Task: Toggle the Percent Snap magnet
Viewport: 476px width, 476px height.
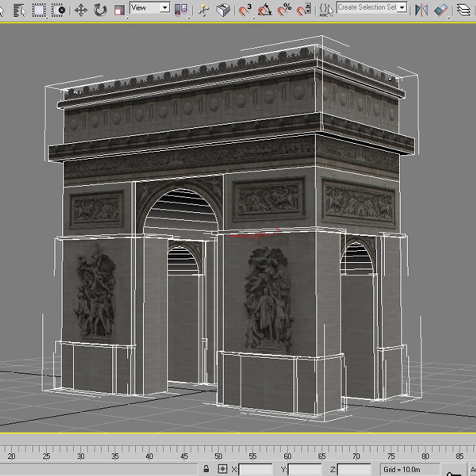Action: [x=284, y=10]
